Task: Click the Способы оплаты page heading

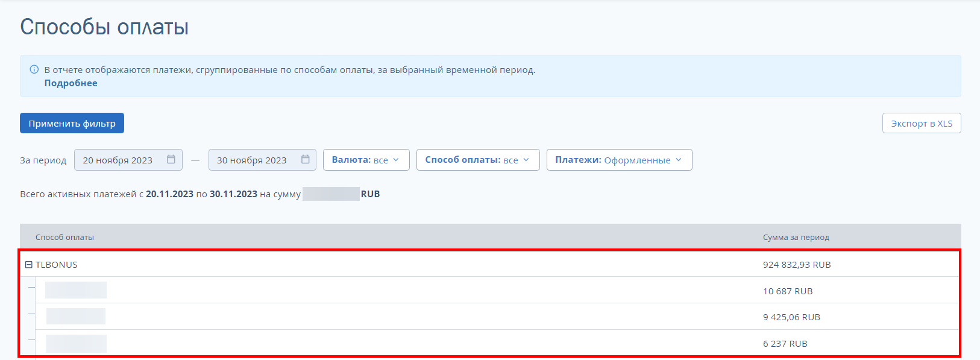Action: coord(104,27)
